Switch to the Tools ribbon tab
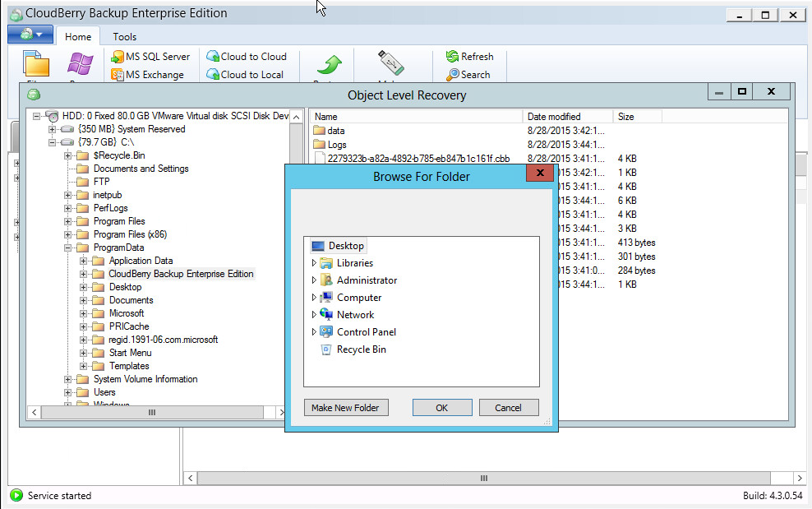812x509 pixels. (125, 37)
